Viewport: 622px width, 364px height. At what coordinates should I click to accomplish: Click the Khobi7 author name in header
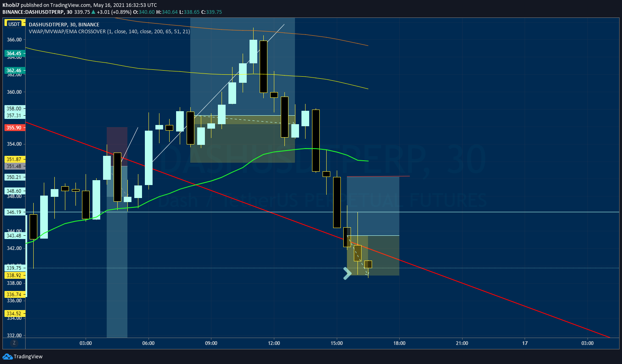tap(11, 5)
